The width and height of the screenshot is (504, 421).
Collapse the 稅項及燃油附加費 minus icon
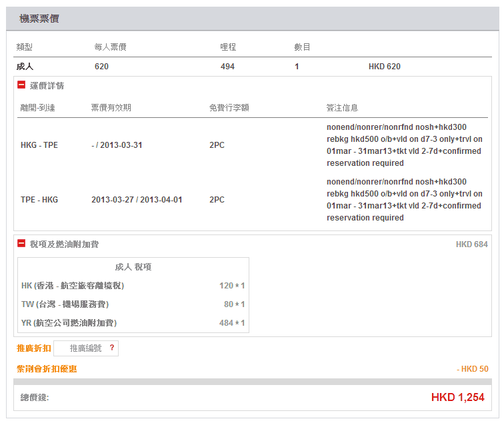pyautogui.click(x=21, y=244)
